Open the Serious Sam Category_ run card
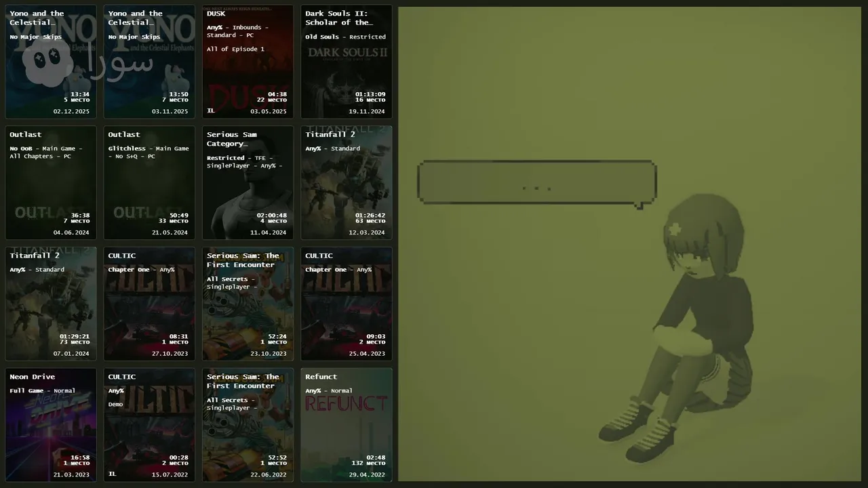This screenshot has width=868, height=488. 248,183
